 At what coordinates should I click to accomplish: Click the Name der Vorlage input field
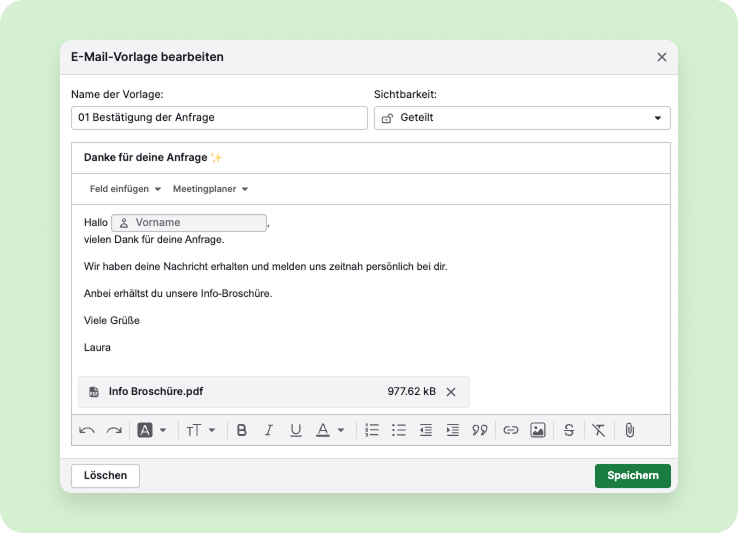coord(219,118)
